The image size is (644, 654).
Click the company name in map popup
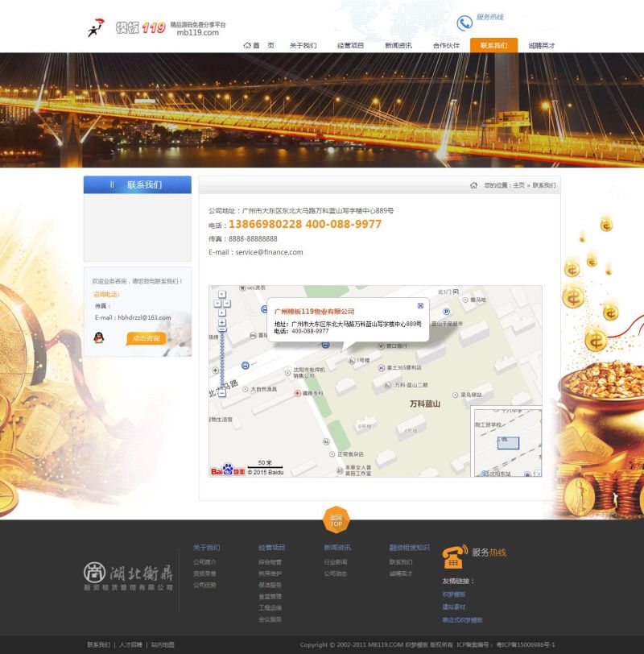pos(314,312)
